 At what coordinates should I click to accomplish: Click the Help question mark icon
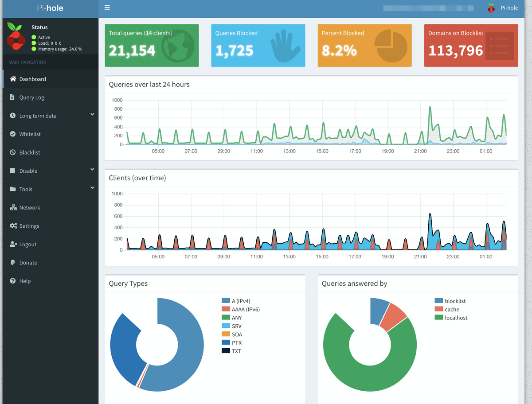(x=12, y=281)
